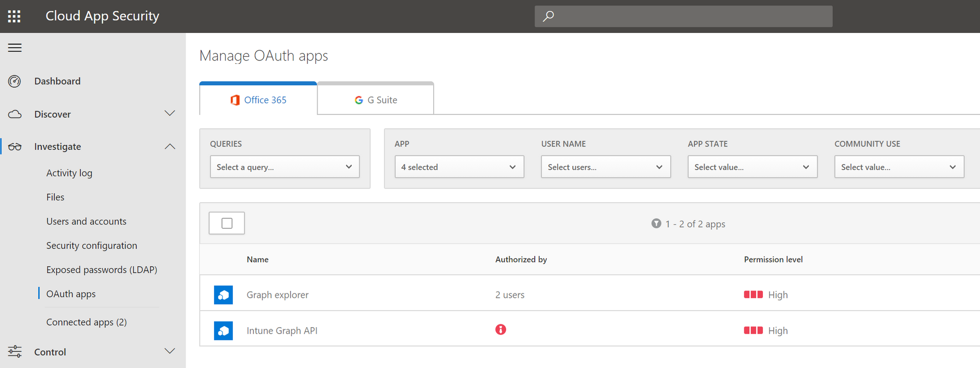Click the USER NAME filter label
Screen dimensions: 980x368
(x=563, y=144)
